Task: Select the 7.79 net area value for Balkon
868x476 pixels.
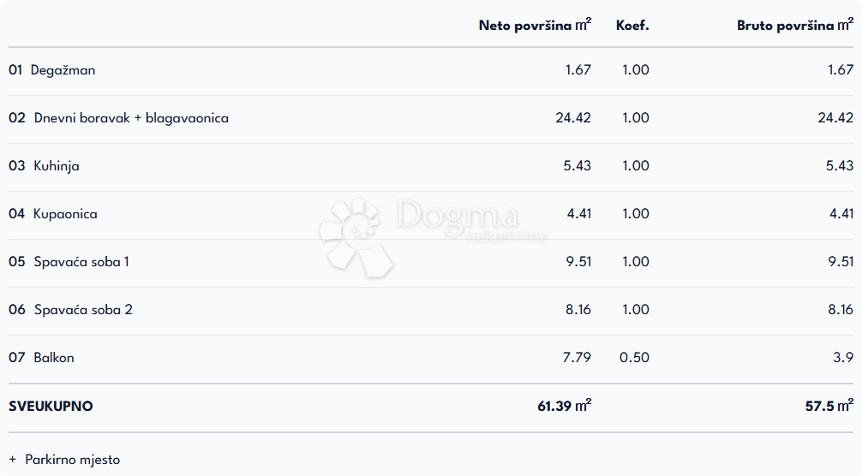Action: 577,358
